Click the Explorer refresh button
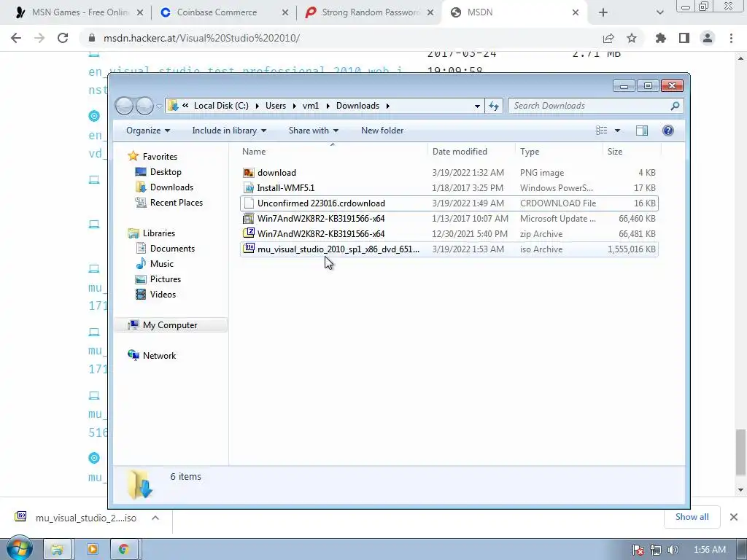Viewport: 747px width, 560px height. click(494, 106)
